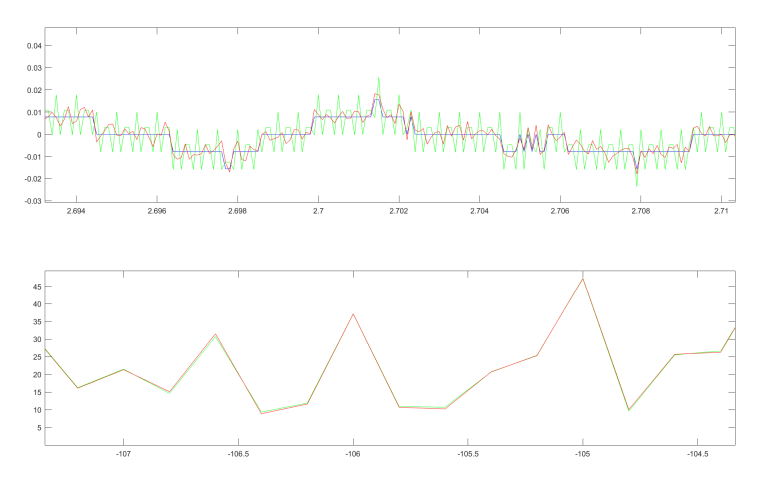
Task: Click the 15 y-axis tick label
Action: click(x=38, y=393)
